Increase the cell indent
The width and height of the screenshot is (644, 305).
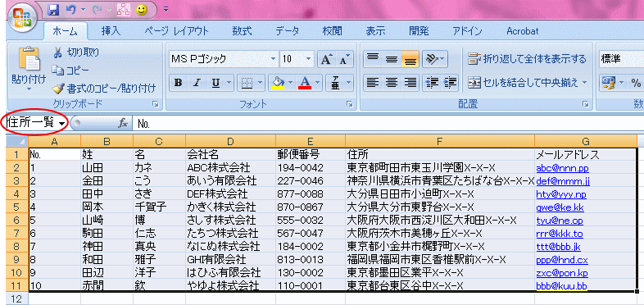[451, 83]
